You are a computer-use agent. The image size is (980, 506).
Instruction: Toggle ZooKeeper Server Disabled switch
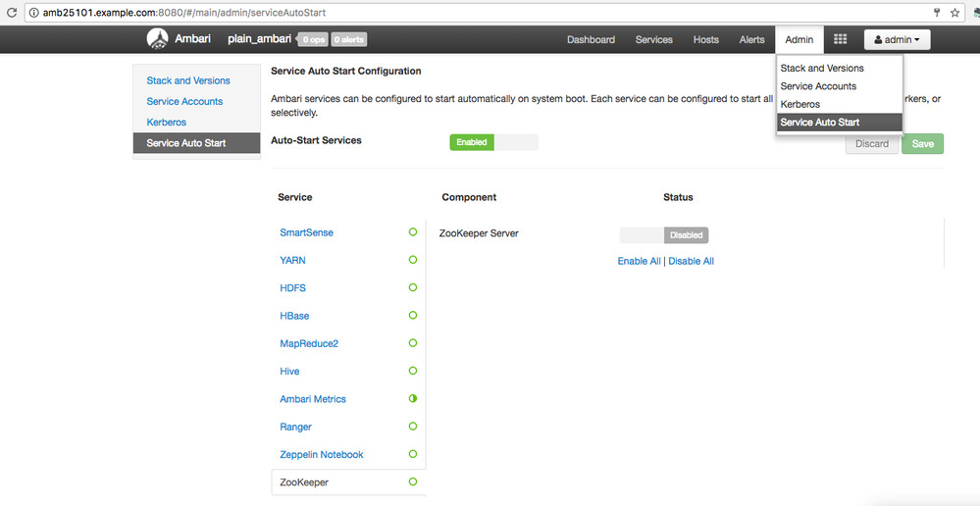point(664,235)
